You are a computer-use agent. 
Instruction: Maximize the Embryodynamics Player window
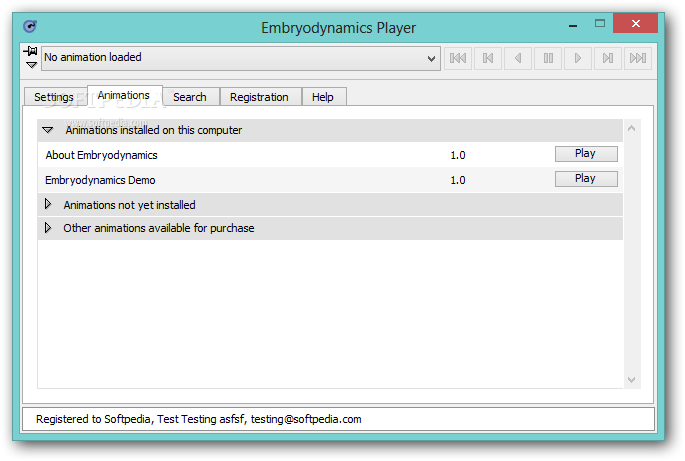point(600,24)
